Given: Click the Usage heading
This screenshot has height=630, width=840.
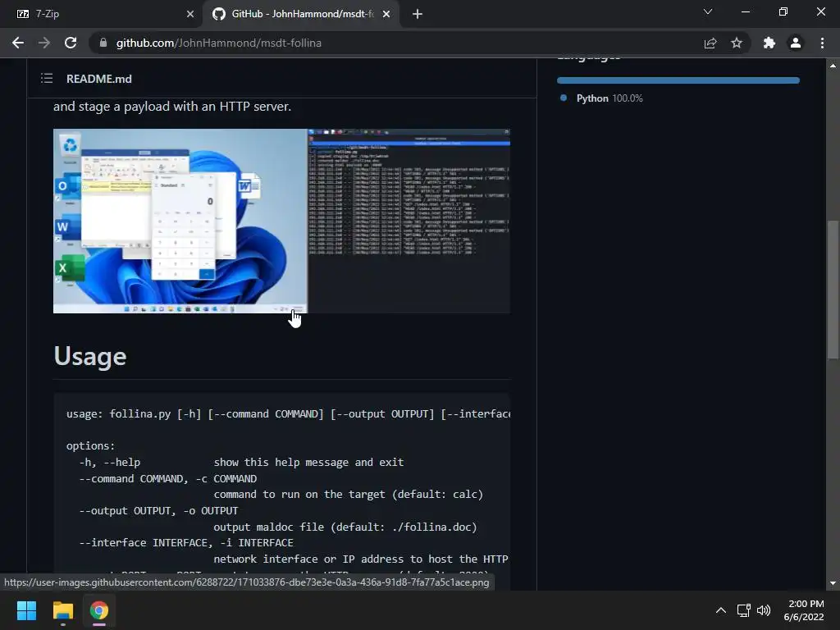Looking at the screenshot, I should coord(90,356).
